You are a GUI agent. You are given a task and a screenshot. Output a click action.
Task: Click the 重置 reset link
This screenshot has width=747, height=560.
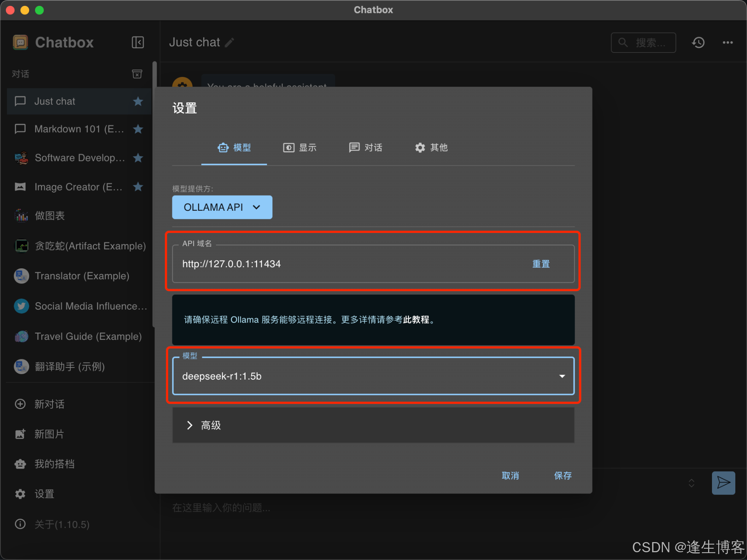(x=541, y=264)
